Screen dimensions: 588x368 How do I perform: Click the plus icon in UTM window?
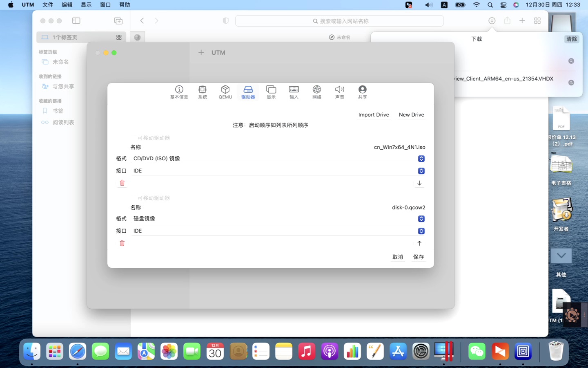point(201,52)
